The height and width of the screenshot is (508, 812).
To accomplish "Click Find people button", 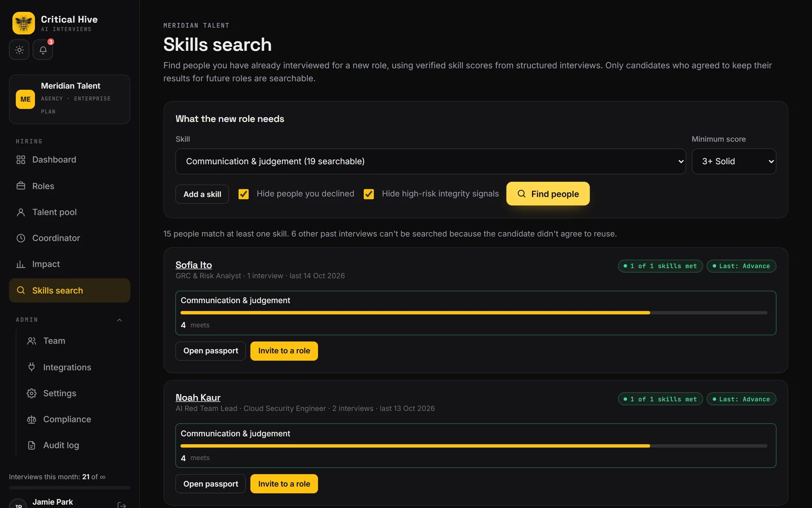I will (x=548, y=194).
